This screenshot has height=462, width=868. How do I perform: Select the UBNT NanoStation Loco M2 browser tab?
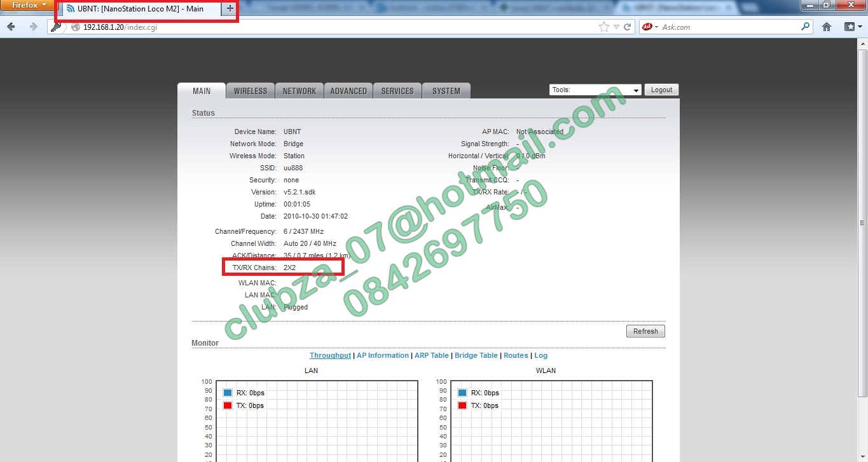[141, 9]
